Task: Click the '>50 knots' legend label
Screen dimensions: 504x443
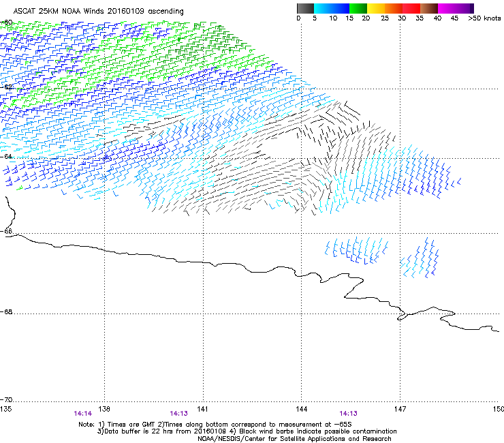Action: pos(484,18)
